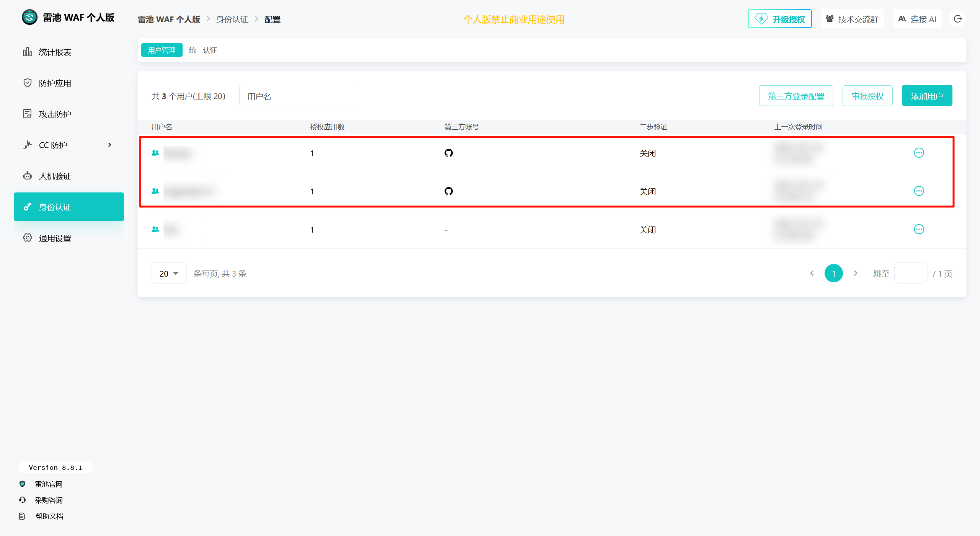The image size is (980, 536).
Task: Click the GitHub icon in second user row
Action: point(449,191)
